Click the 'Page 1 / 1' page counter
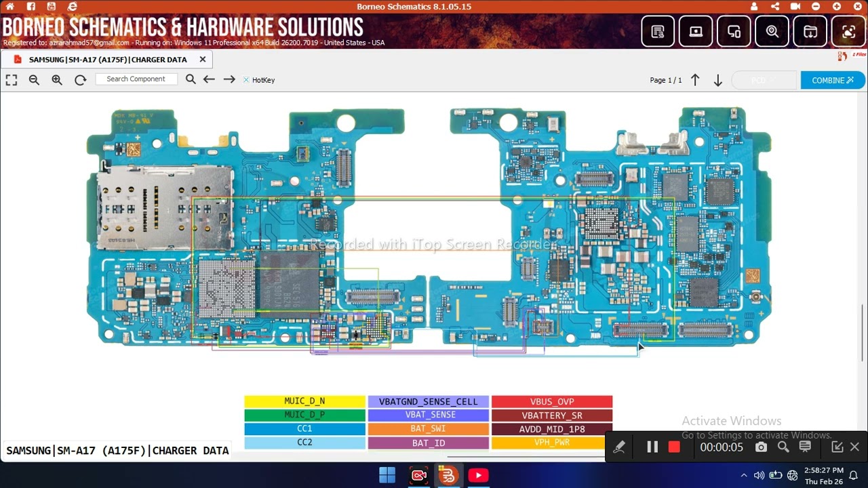The height and width of the screenshot is (488, 868). click(x=666, y=80)
